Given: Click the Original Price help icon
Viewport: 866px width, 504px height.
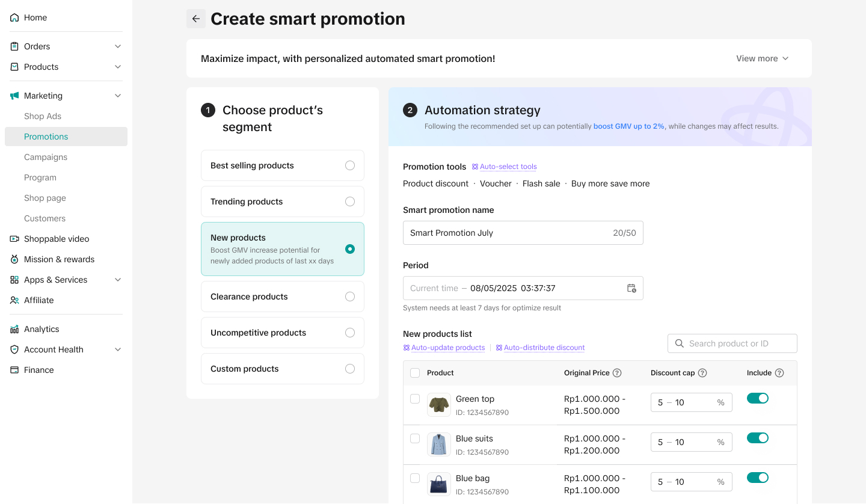Looking at the screenshot, I should point(617,373).
